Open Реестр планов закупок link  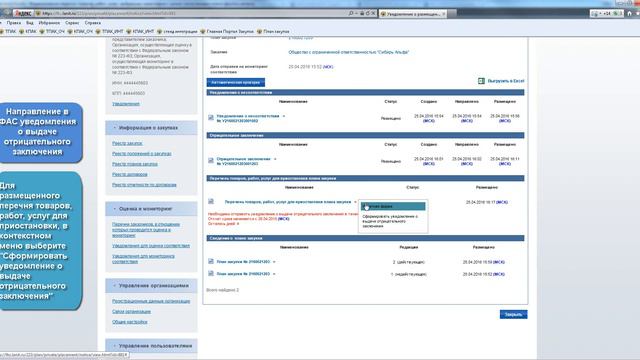135,164
